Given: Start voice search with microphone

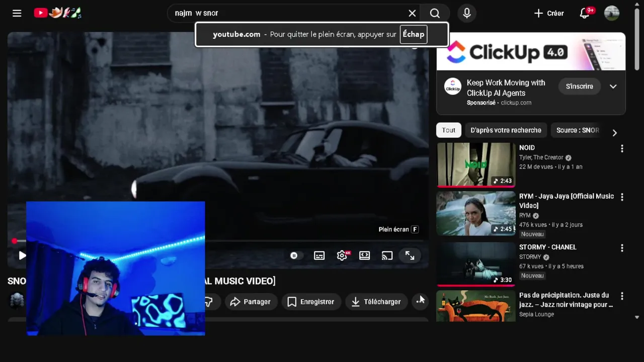Looking at the screenshot, I should [467, 13].
